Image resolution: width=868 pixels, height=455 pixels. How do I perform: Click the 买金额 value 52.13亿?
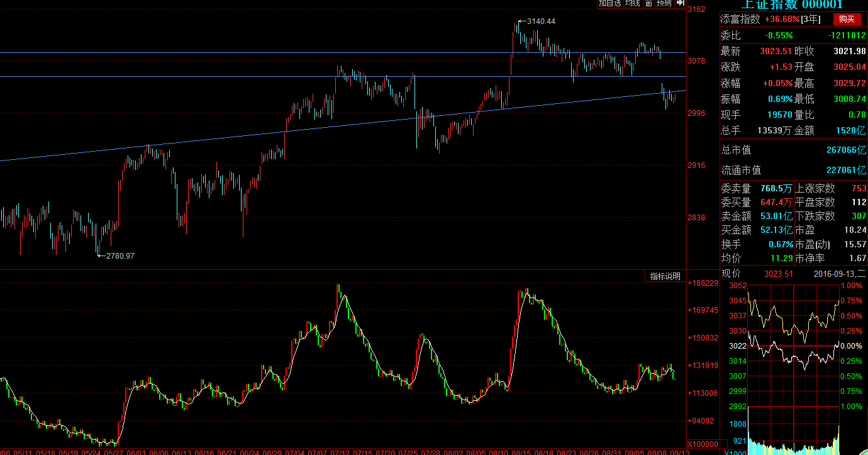tap(777, 230)
